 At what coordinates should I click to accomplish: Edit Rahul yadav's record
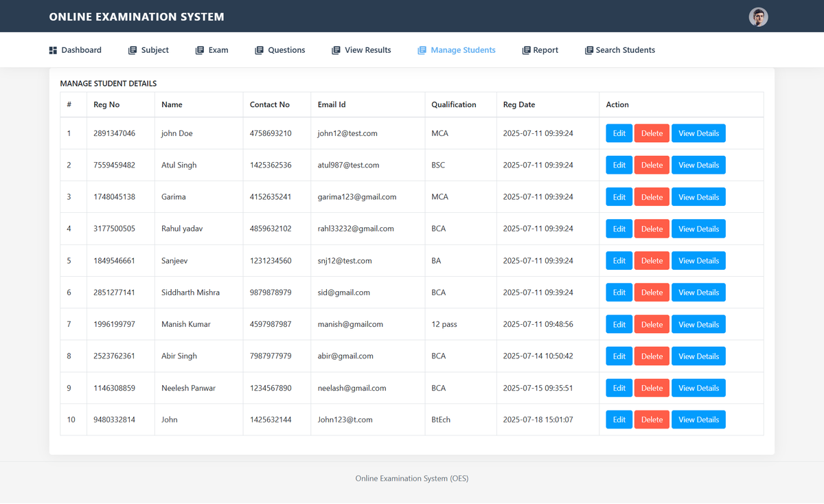(x=619, y=229)
